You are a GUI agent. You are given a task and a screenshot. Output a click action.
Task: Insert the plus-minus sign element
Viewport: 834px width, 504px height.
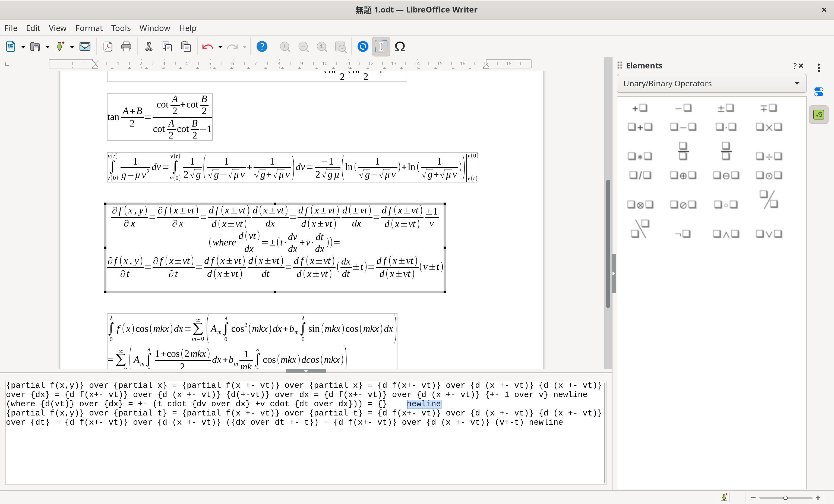tap(725, 108)
